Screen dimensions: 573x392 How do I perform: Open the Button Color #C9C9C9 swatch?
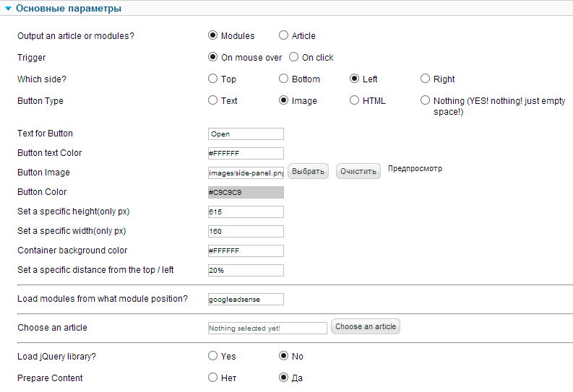click(246, 192)
